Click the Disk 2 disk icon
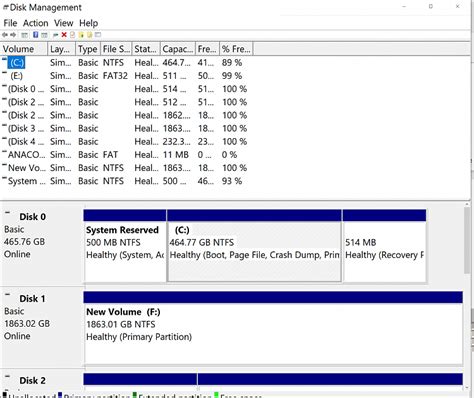The image size is (474, 398). click(x=8, y=377)
